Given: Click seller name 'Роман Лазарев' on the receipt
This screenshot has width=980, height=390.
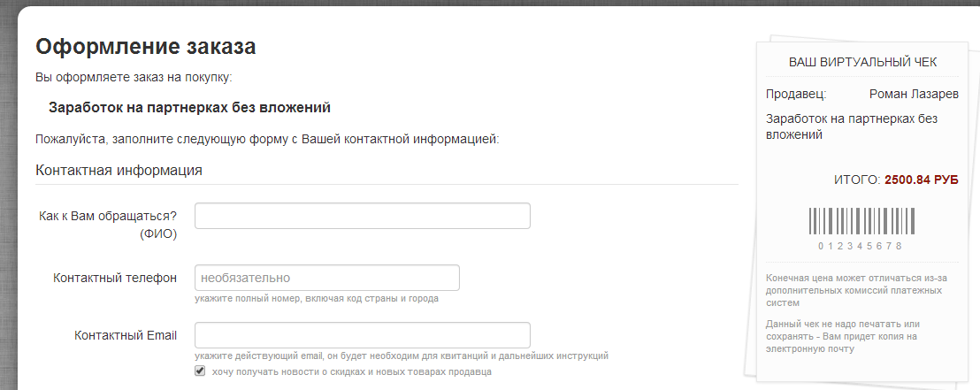Looking at the screenshot, I should pyautogui.click(x=914, y=94).
